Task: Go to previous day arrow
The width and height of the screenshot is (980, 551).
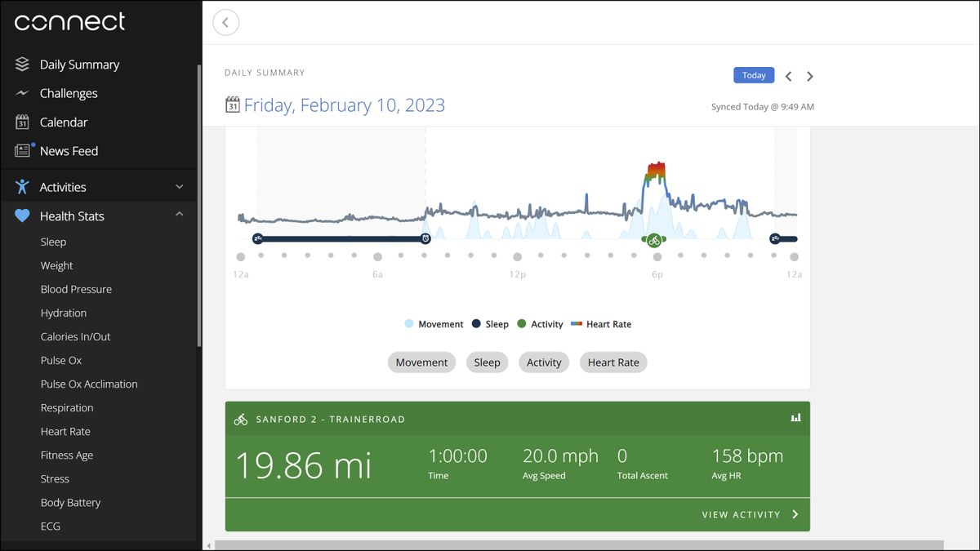Action: [x=788, y=76]
